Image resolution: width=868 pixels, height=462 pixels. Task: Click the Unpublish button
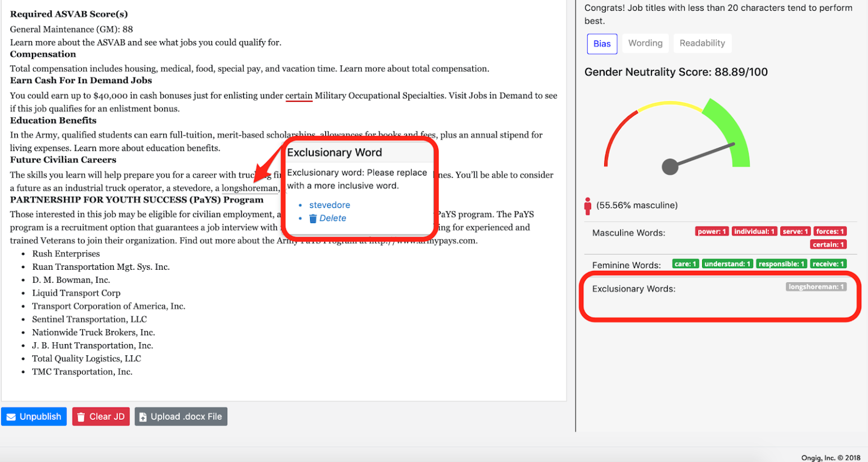pyautogui.click(x=34, y=416)
